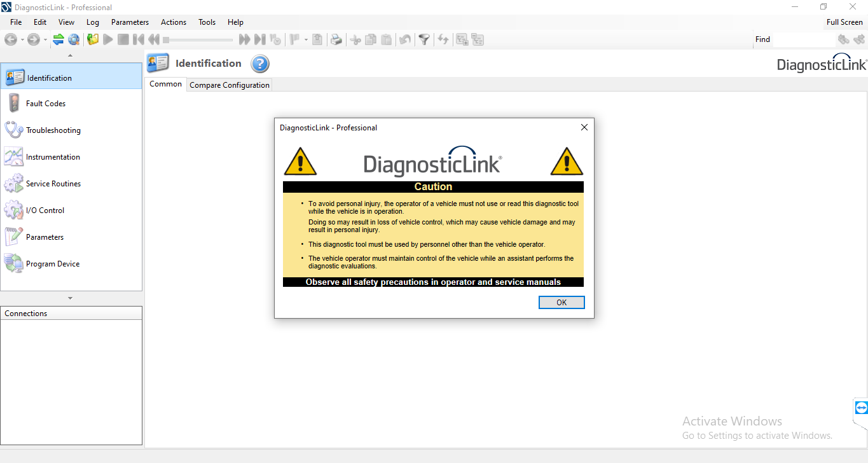Image resolution: width=868 pixels, height=463 pixels.
Task: Open the Program Device panel
Action: pos(71,263)
